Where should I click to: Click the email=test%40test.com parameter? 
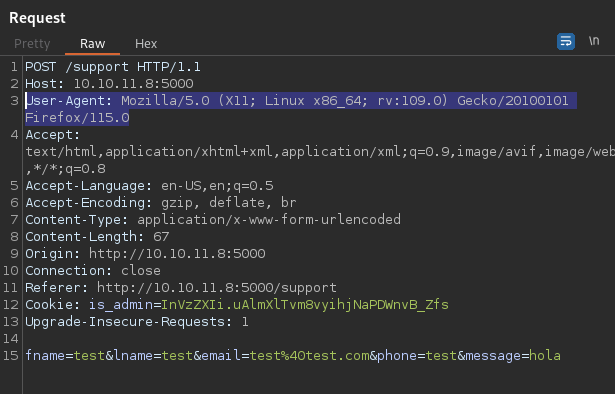(286, 356)
